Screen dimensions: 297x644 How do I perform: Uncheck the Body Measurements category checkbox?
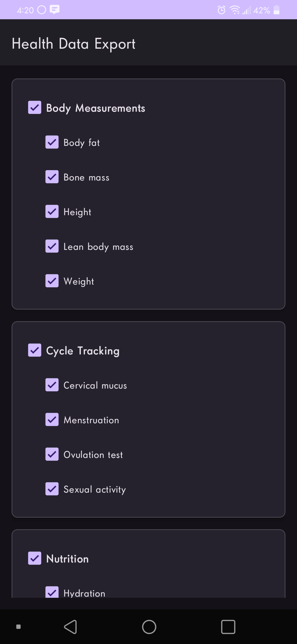pos(35,108)
